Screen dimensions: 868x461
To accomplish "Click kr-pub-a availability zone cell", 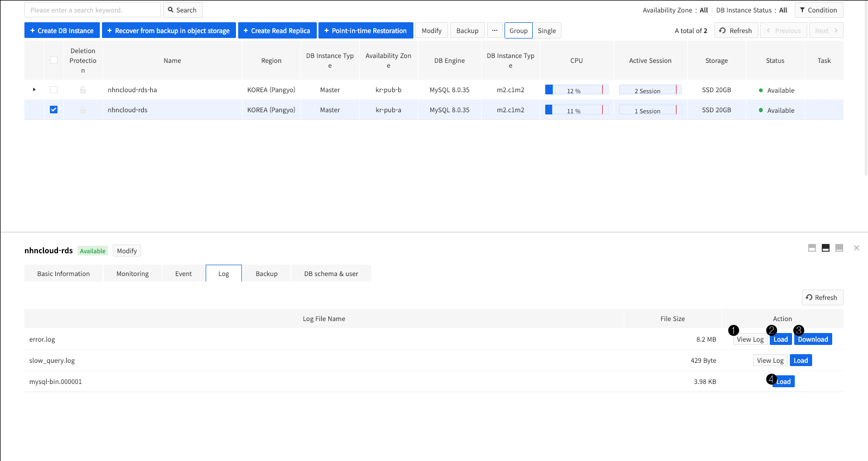I will [388, 110].
